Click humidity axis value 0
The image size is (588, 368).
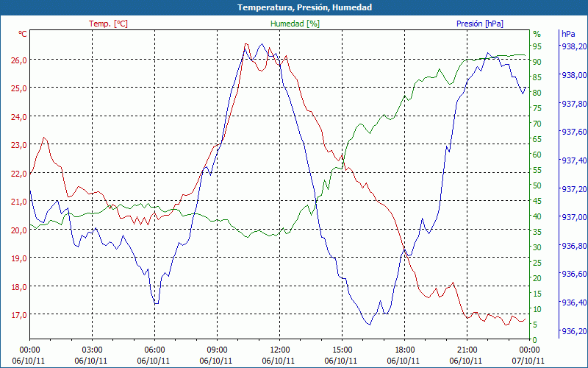(x=535, y=340)
